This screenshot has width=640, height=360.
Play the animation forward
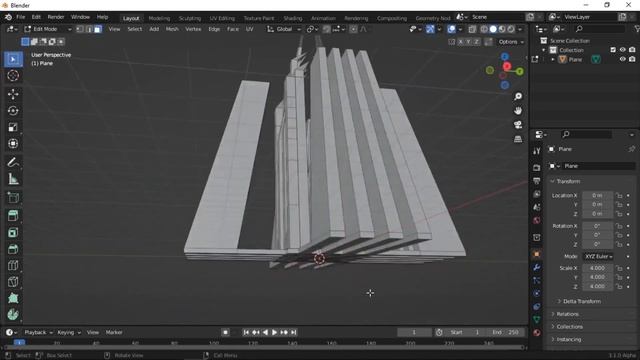[x=274, y=332]
